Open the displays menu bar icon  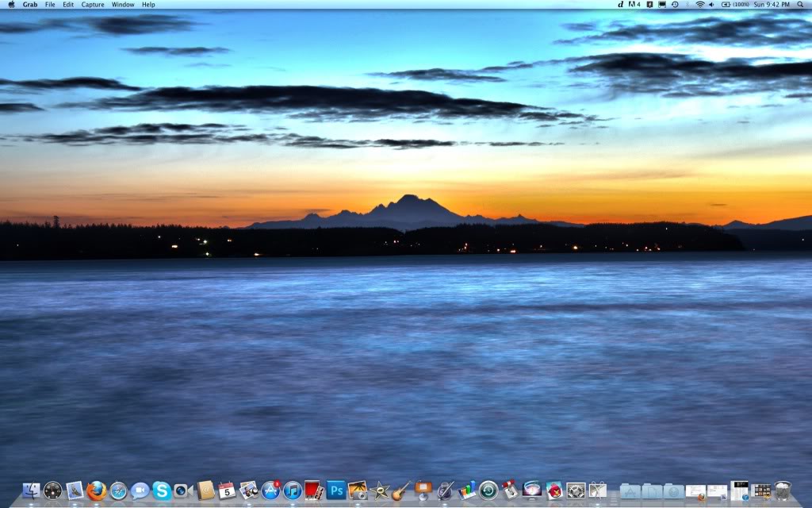tap(662, 4)
